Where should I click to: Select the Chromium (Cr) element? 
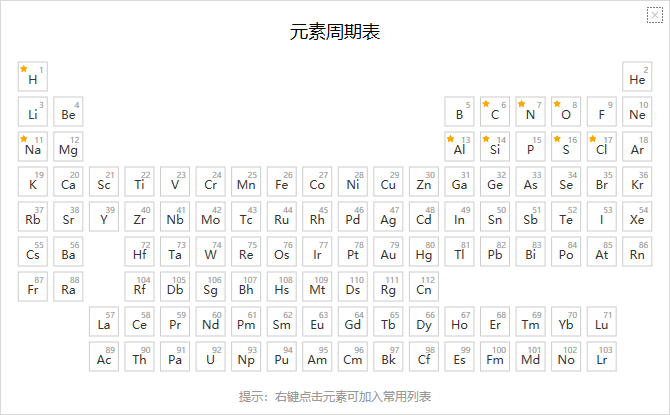211,182
